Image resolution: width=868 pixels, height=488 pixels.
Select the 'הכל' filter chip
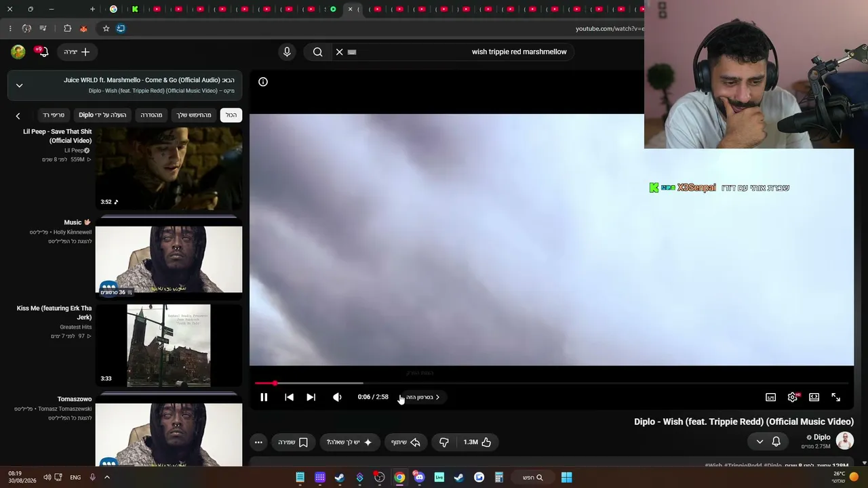click(231, 115)
